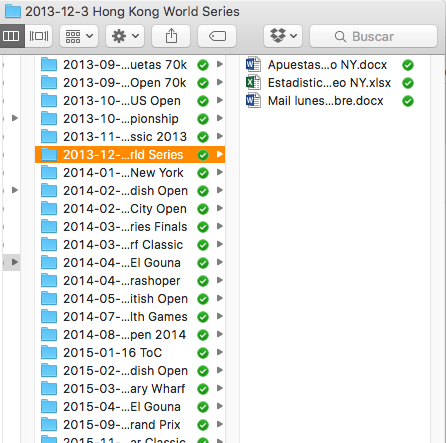Image resolution: width=446 pixels, height=443 pixels.
Task: Select folder 2014-08-…pen 2014
Action: 130,335
